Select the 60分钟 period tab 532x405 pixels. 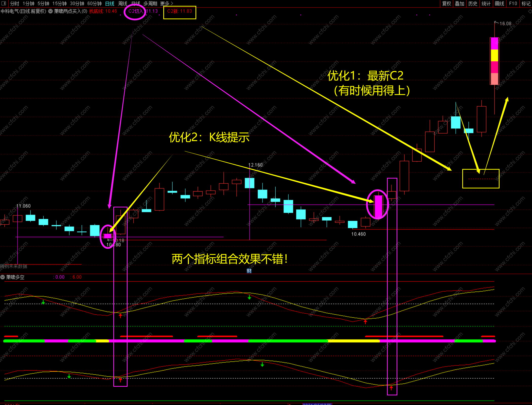click(x=94, y=4)
